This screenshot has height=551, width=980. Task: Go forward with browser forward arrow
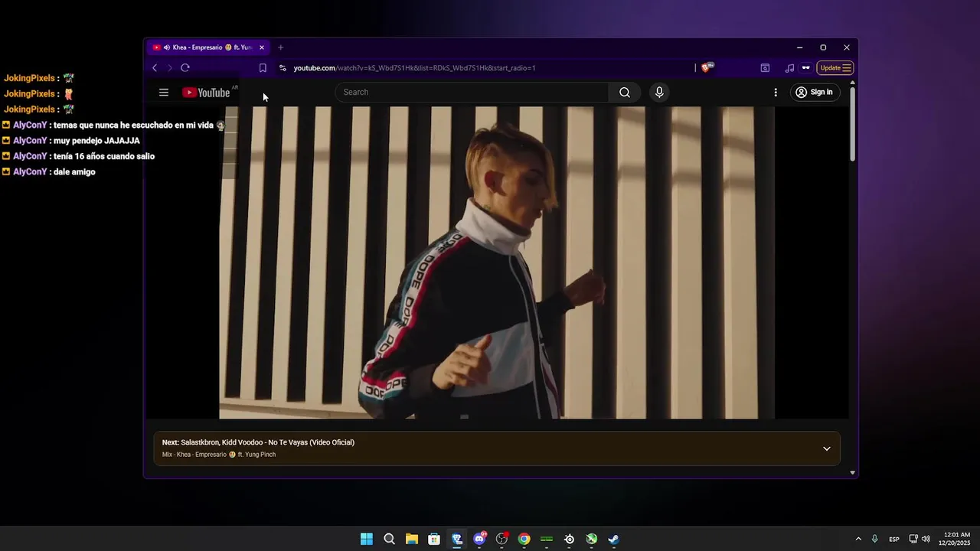[x=169, y=68]
